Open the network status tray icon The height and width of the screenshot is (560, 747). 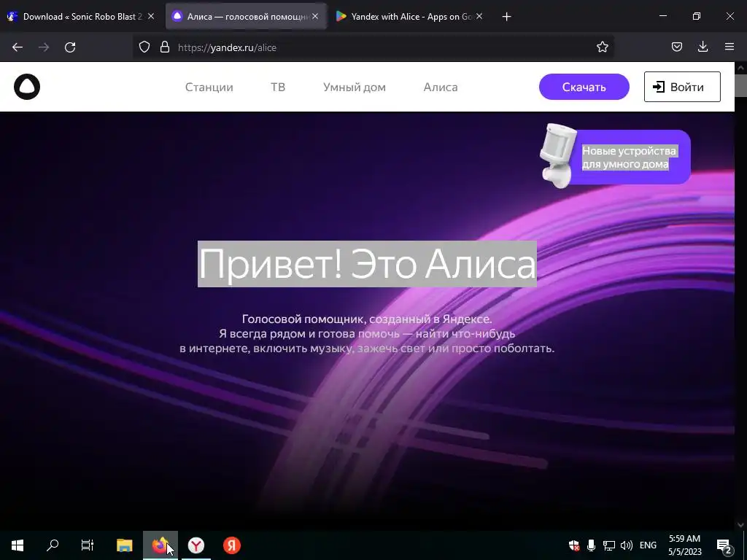point(609,545)
